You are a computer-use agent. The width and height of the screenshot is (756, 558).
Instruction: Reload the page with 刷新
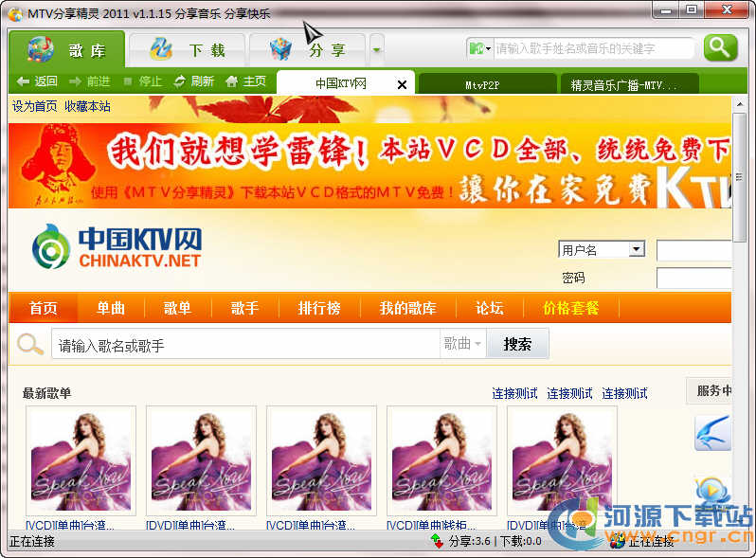click(194, 81)
